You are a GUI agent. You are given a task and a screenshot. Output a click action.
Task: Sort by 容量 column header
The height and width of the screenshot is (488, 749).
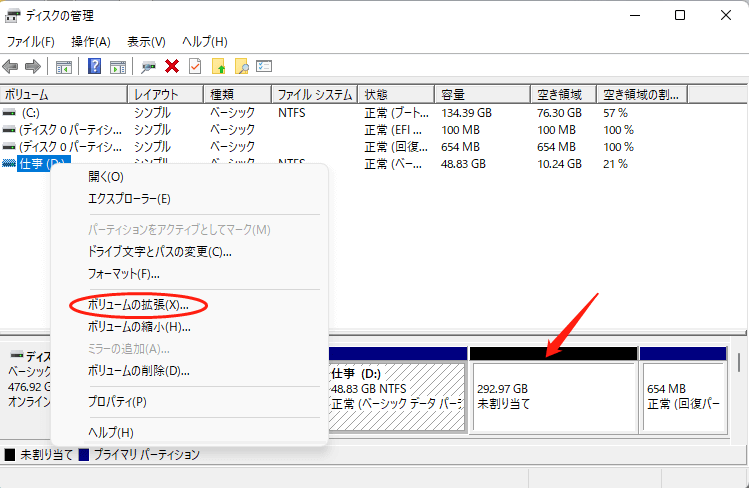coord(482,95)
